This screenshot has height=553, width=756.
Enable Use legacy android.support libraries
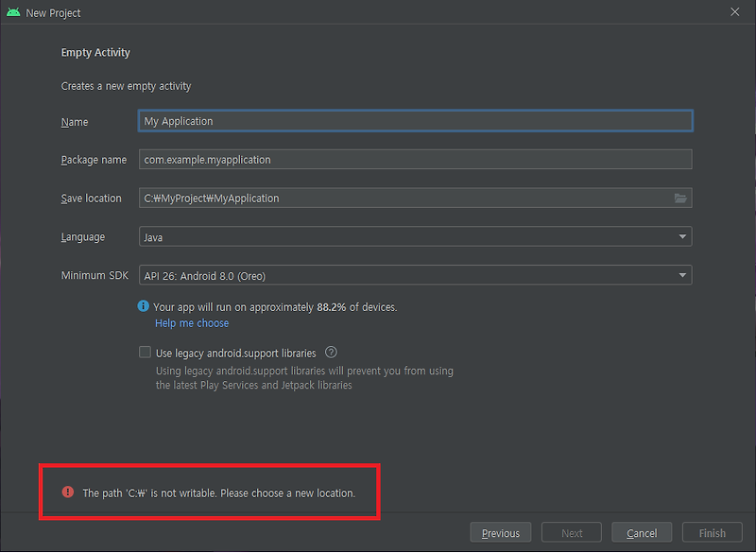(145, 352)
